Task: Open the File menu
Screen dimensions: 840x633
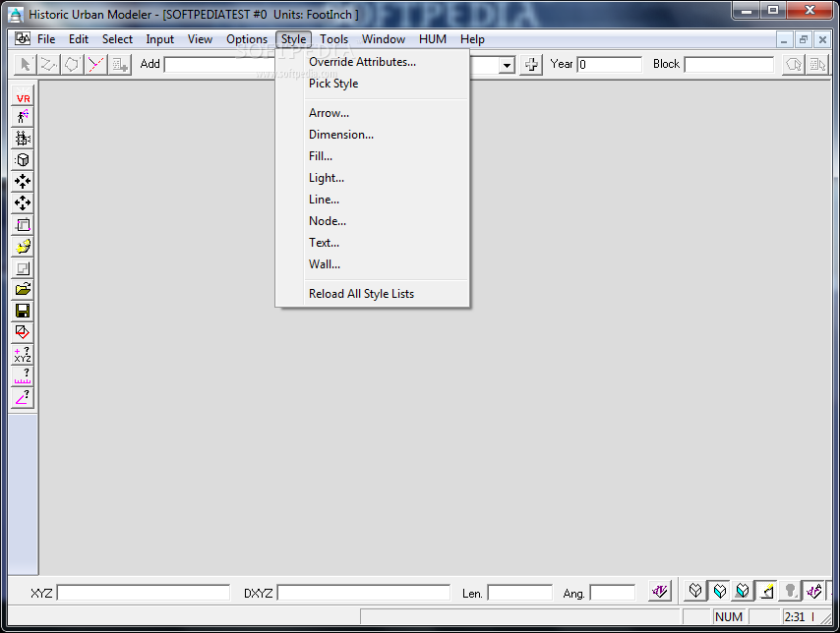Action: pos(46,39)
